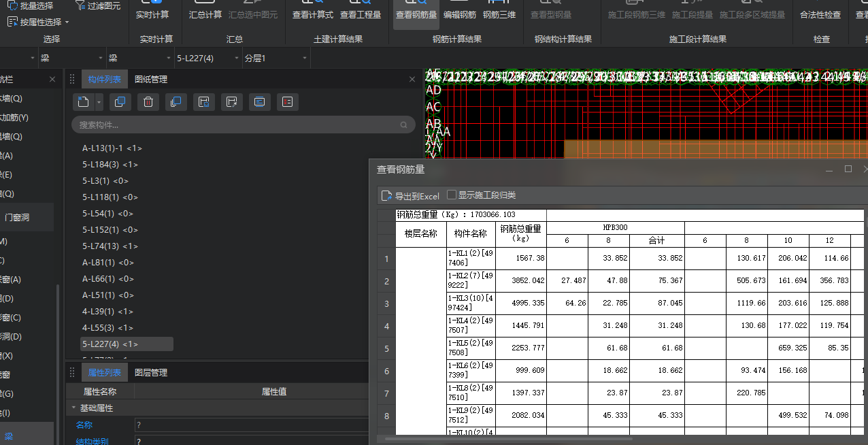The width and height of the screenshot is (868, 445).
Task: Select component 5-L3(1) <0>
Action: (x=105, y=181)
